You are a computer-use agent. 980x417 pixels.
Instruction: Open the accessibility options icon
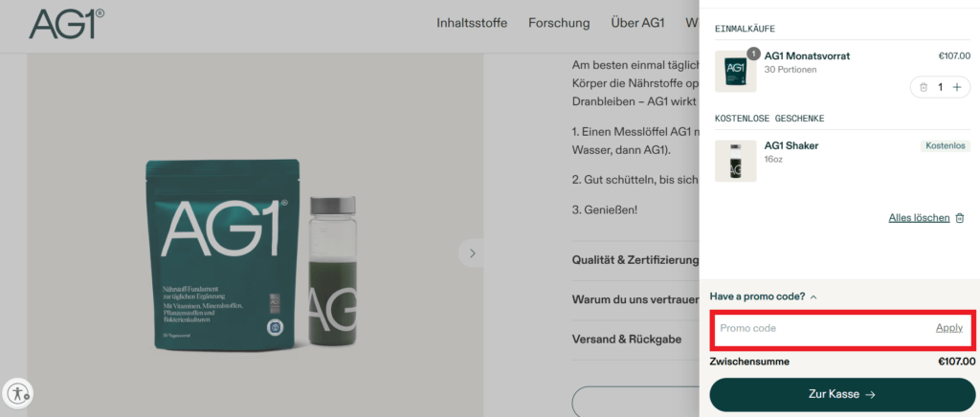[18, 393]
